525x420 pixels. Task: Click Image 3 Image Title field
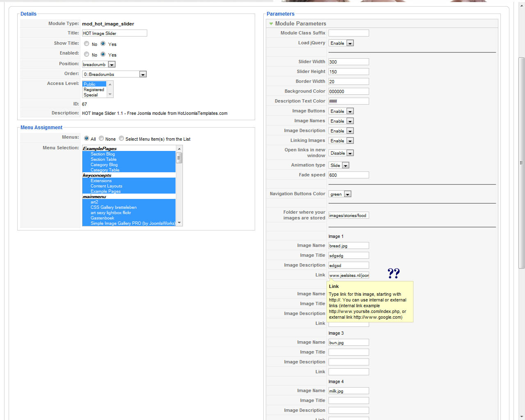coord(349,352)
